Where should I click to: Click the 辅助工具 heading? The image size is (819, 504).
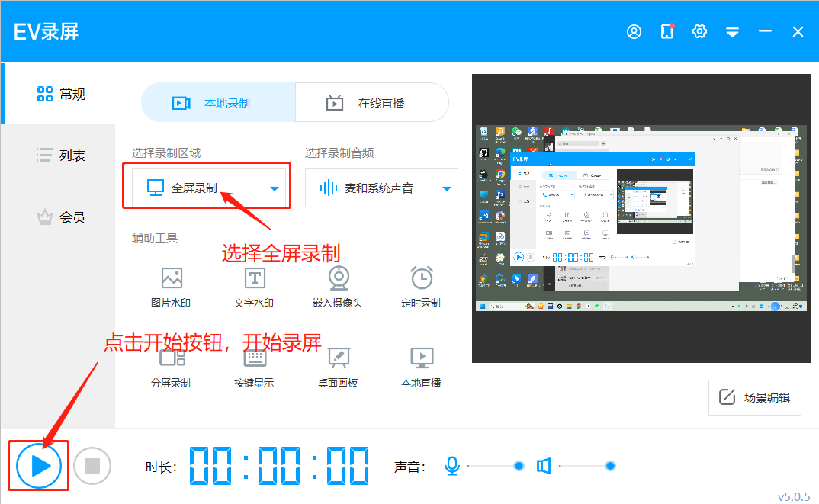tap(155, 239)
